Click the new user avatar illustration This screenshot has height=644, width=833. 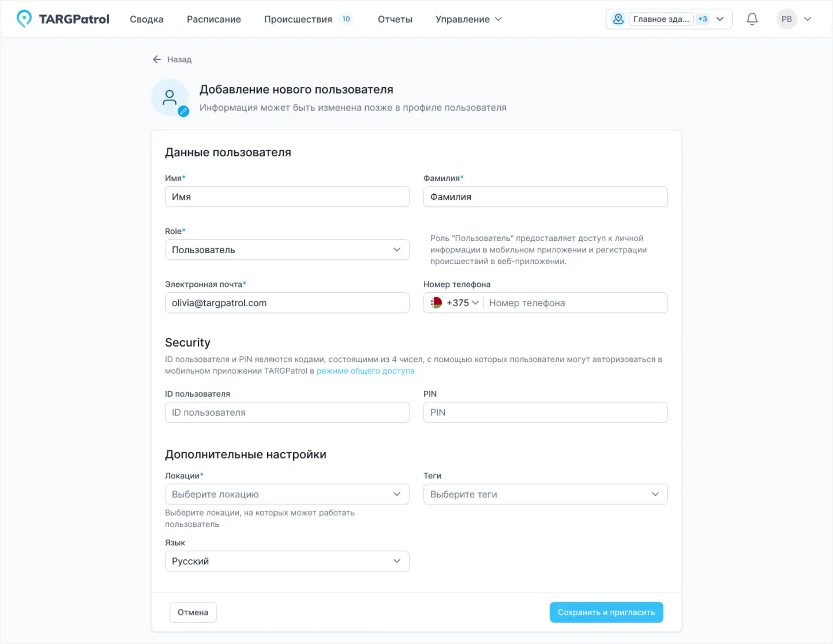[169, 96]
